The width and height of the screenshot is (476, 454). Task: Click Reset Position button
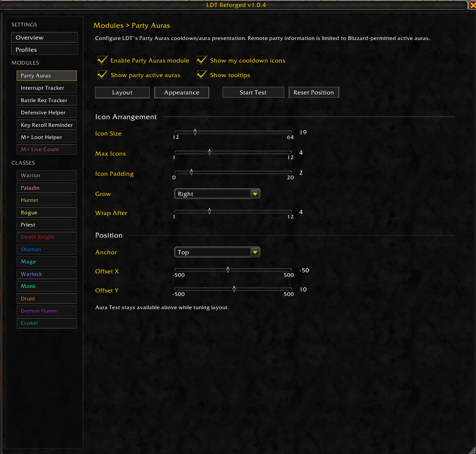coord(314,92)
